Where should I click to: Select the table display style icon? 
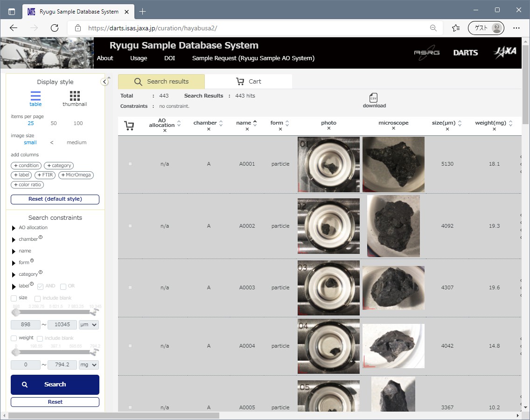point(35,96)
